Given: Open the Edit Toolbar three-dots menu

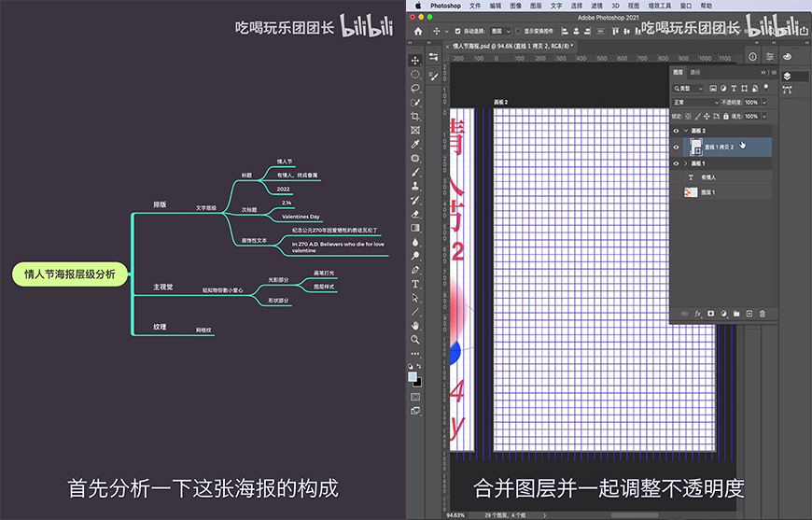Looking at the screenshot, I should 414,354.
